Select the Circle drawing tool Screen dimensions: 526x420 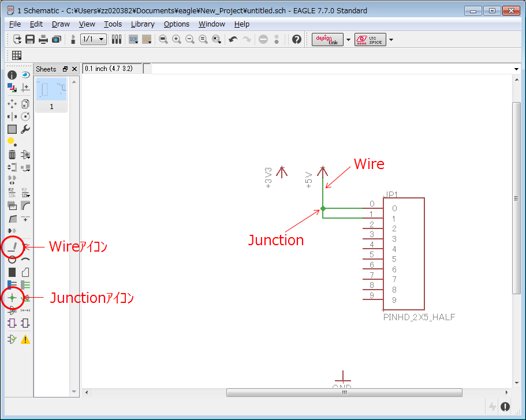tap(12, 260)
